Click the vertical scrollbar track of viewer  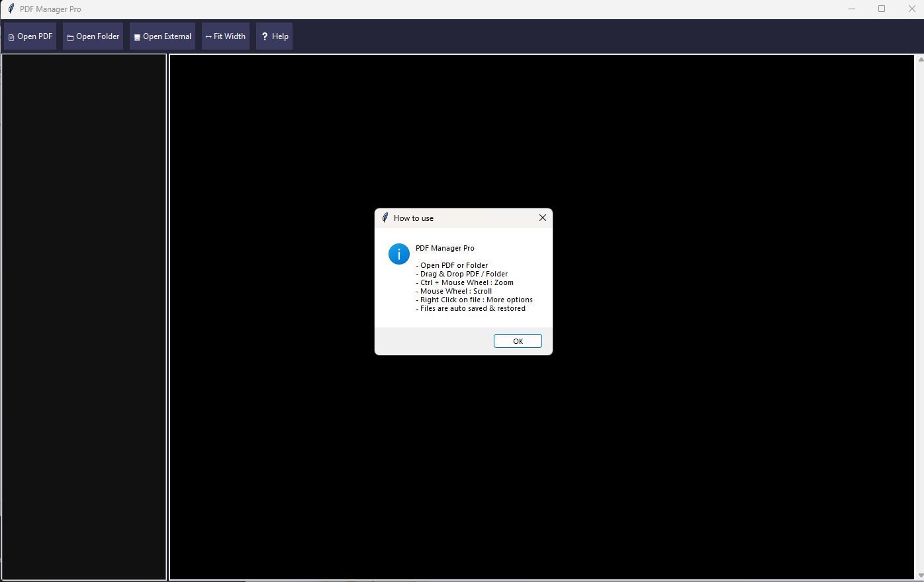(x=920, y=317)
